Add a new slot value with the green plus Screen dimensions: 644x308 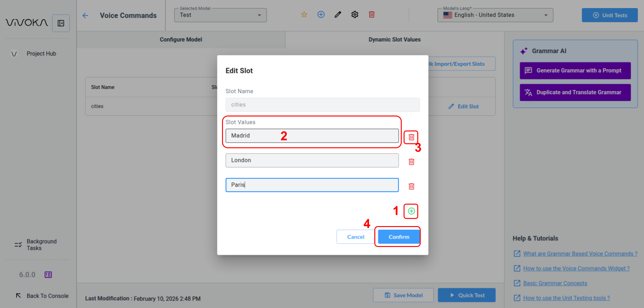coord(411,211)
